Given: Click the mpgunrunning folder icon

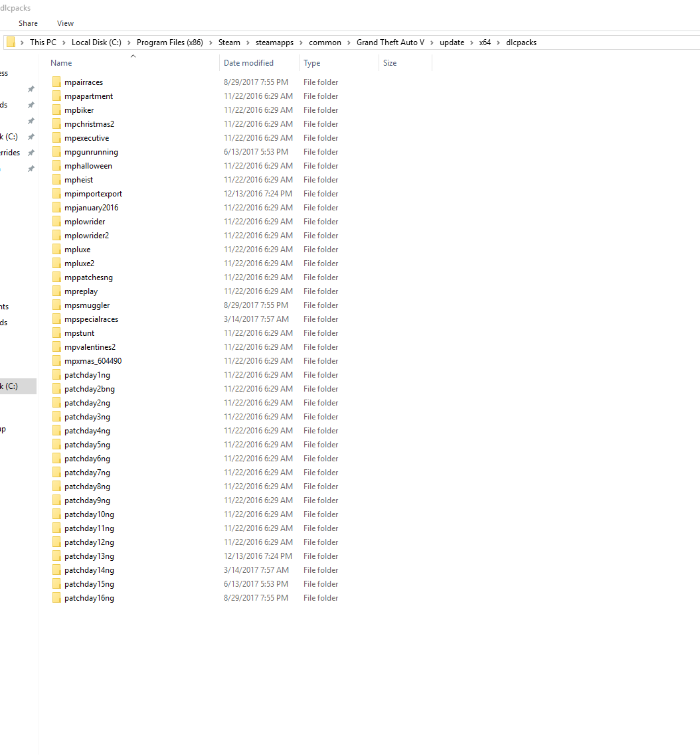Looking at the screenshot, I should (x=56, y=152).
